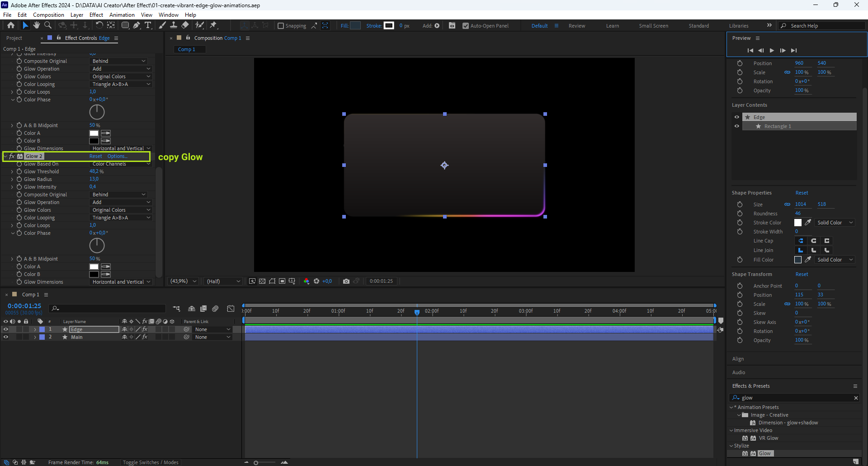The image size is (868, 466).
Task: Expand Glow Threshold property of Glow 2
Action: (12, 171)
